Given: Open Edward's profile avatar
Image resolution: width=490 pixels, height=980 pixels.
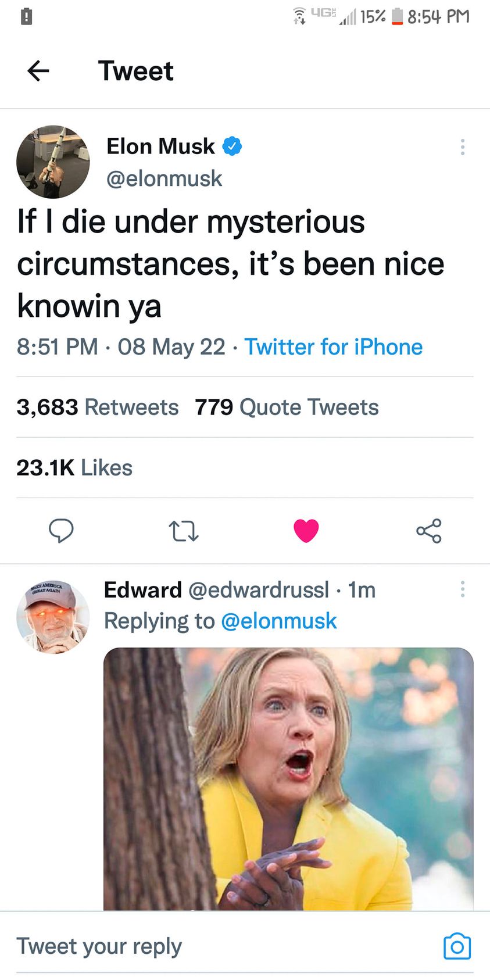Looking at the screenshot, I should [x=53, y=617].
